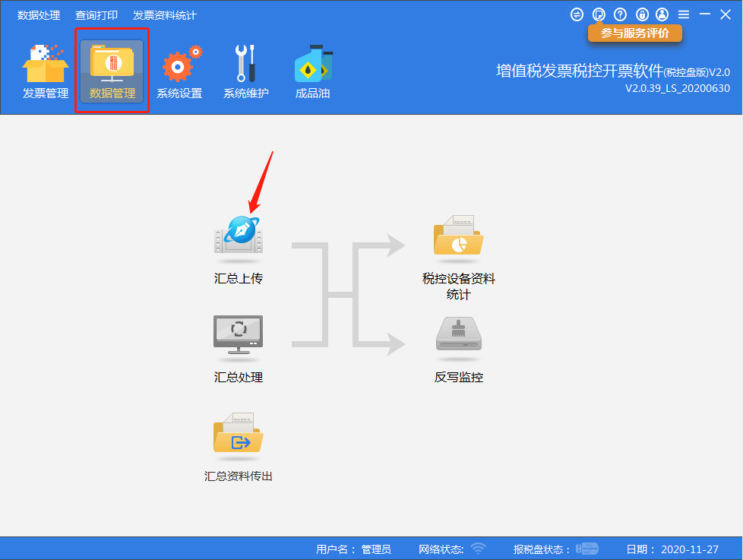Open 汇总资料传出 folder icon
743x560 pixels.
tap(239, 434)
